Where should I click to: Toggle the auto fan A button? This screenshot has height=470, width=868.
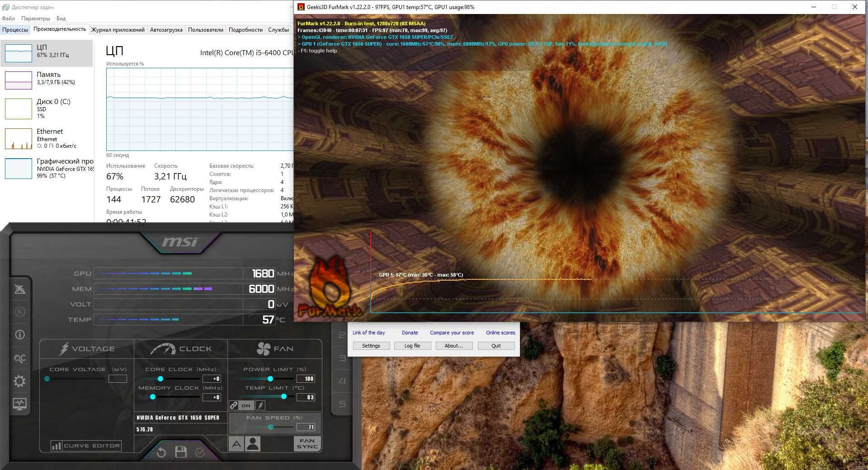point(236,444)
